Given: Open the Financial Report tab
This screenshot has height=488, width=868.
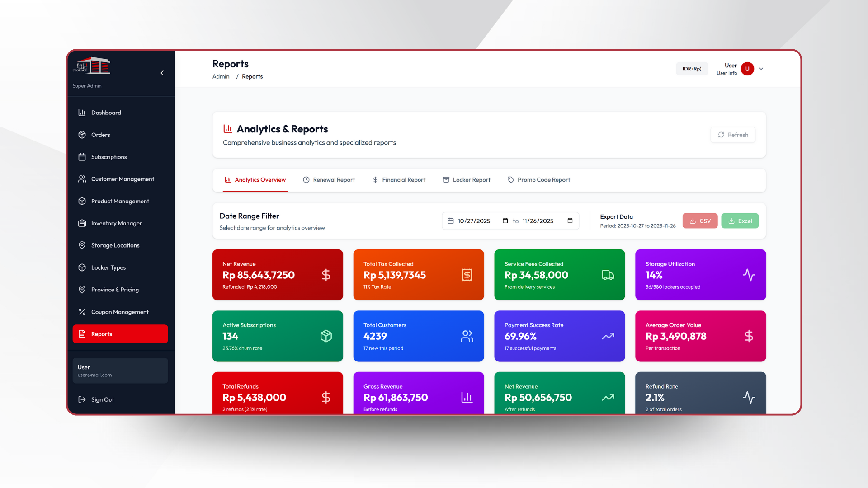Looking at the screenshot, I should pos(399,180).
